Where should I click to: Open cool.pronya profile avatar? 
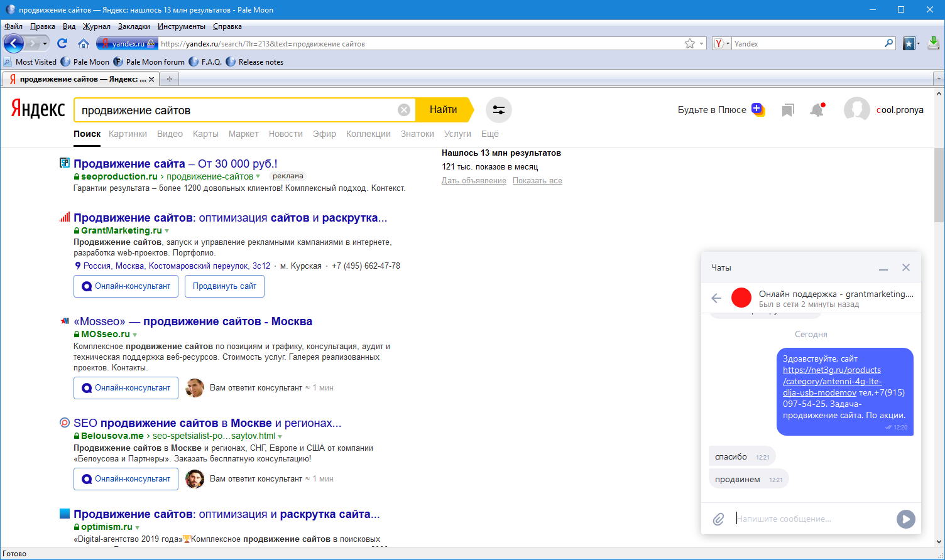click(x=856, y=110)
